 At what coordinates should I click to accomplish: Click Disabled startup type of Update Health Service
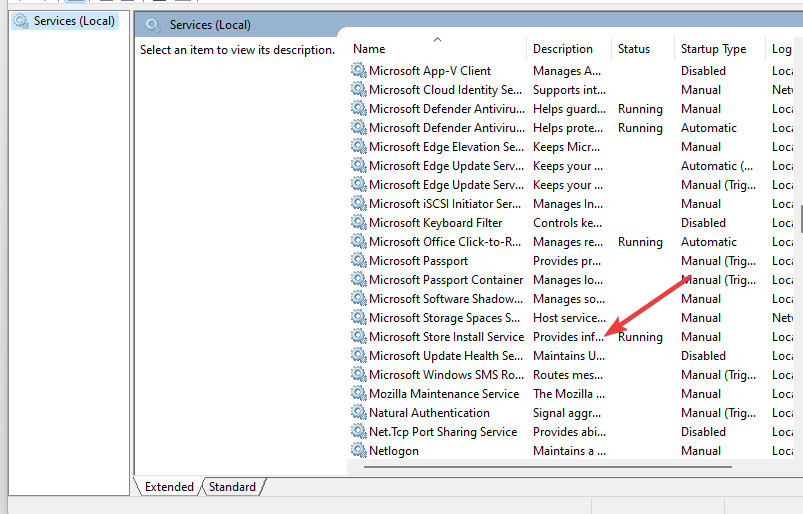[x=703, y=356]
